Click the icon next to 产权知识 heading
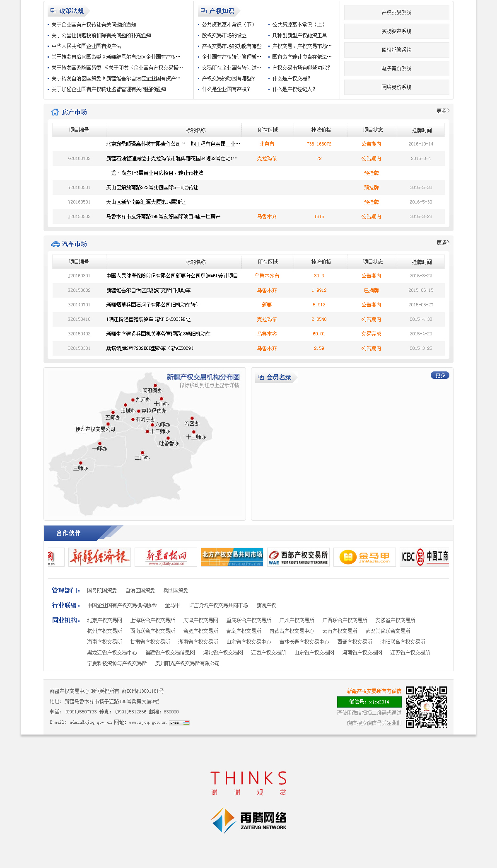This screenshot has height=868, width=497. [x=204, y=11]
